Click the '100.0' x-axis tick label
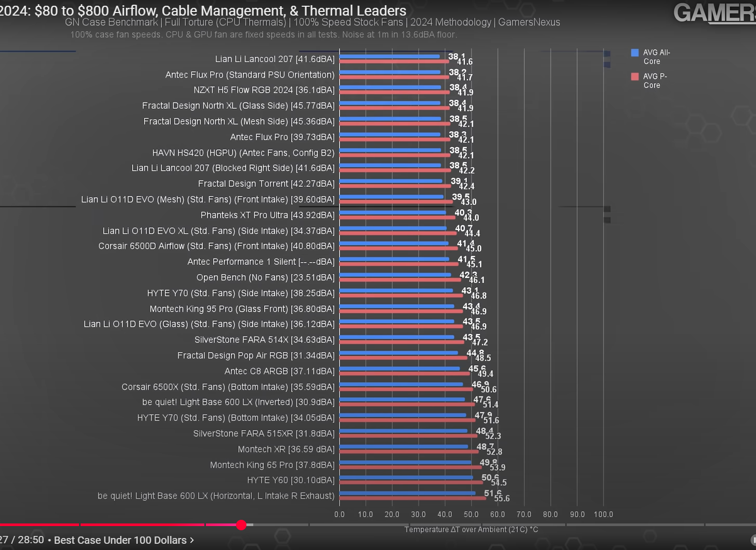This screenshot has height=550, width=756. coord(603,514)
